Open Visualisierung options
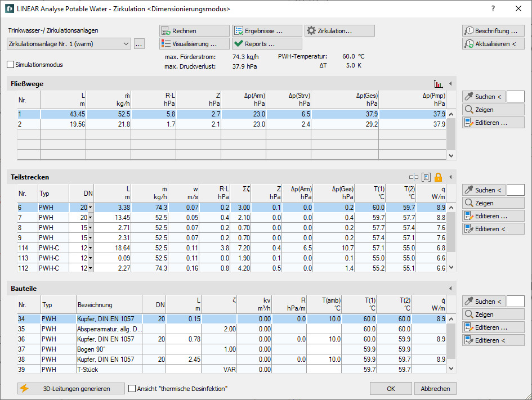 point(194,44)
